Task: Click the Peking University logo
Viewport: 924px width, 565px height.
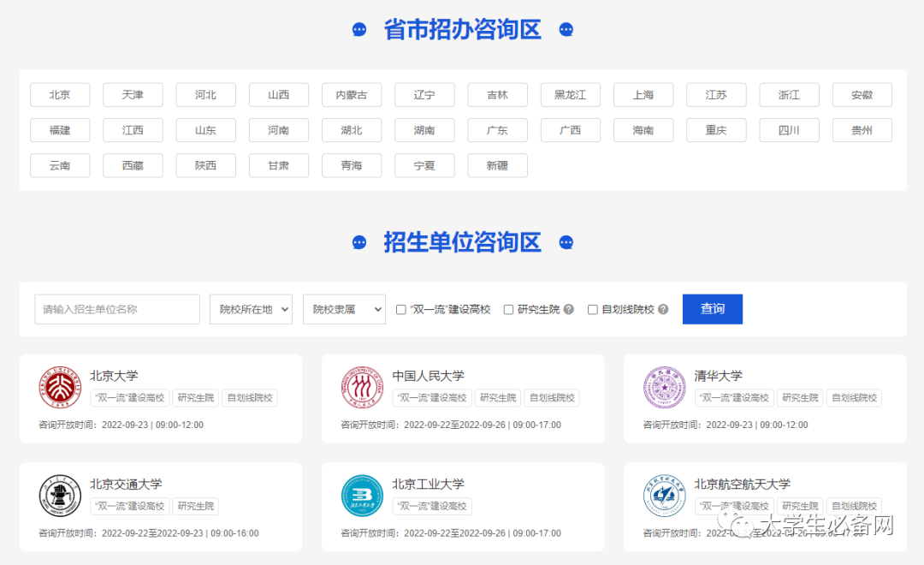Action: (60, 387)
